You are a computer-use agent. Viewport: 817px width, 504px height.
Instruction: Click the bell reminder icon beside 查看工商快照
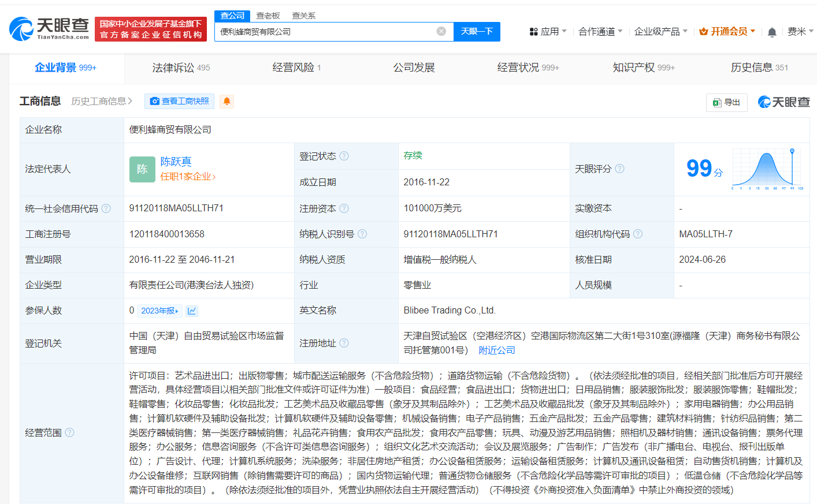pyautogui.click(x=226, y=101)
